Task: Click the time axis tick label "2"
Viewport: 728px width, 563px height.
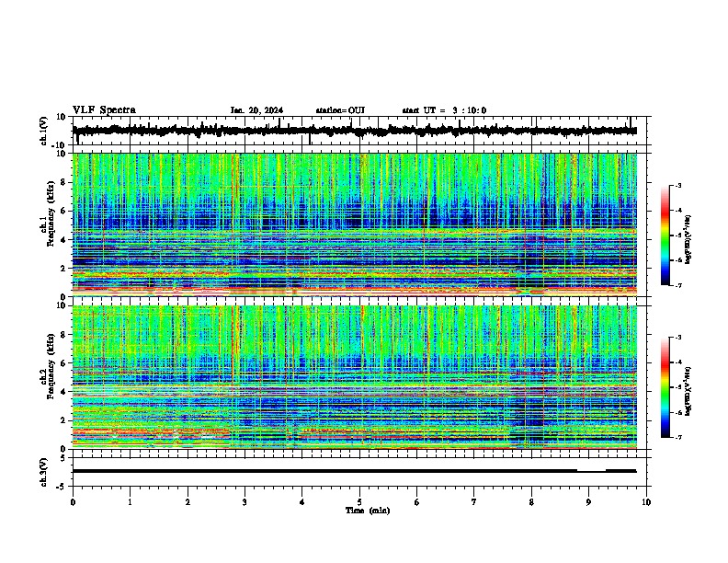Action: (x=188, y=502)
